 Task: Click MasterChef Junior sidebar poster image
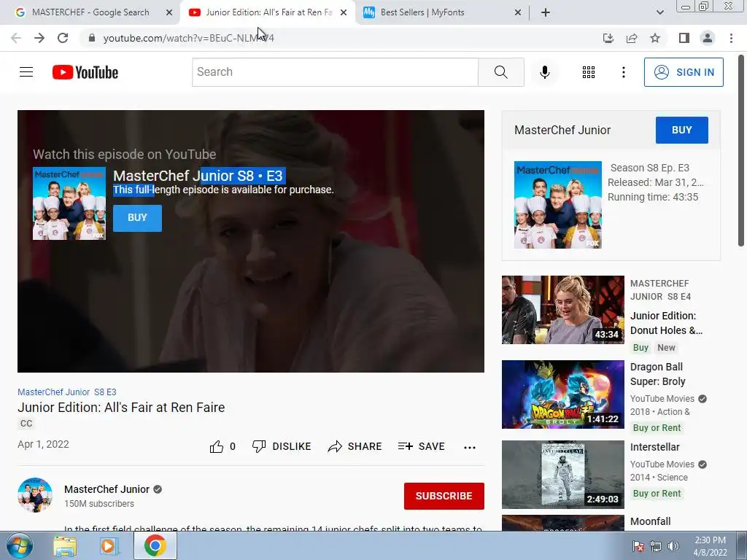pos(558,205)
